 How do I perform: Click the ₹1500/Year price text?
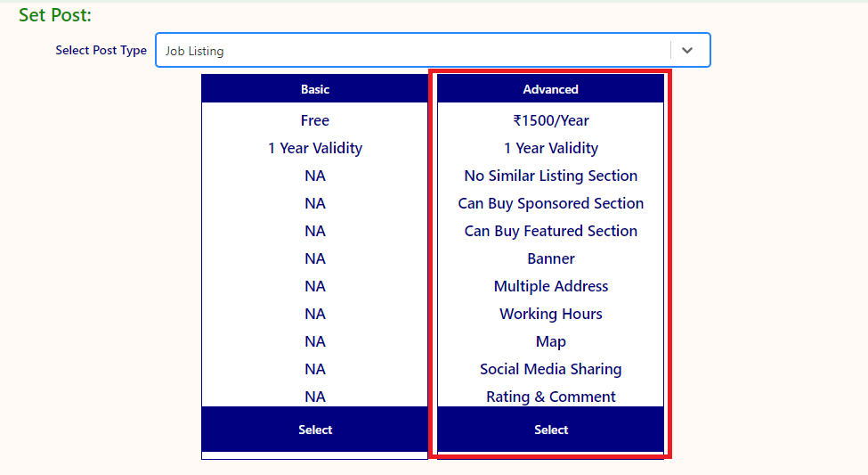[550, 120]
